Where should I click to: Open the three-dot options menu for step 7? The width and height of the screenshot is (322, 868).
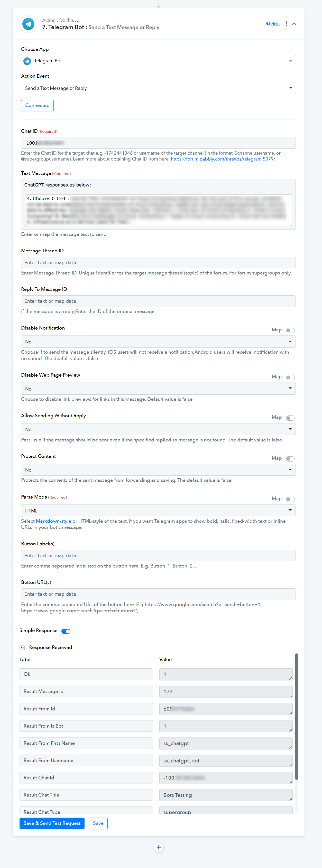[x=286, y=24]
